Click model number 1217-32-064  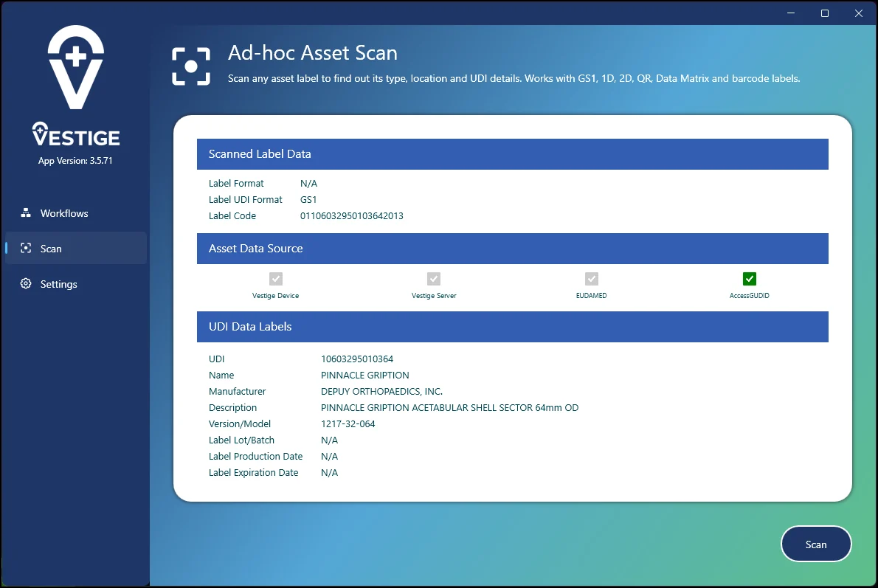coord(348,424)
